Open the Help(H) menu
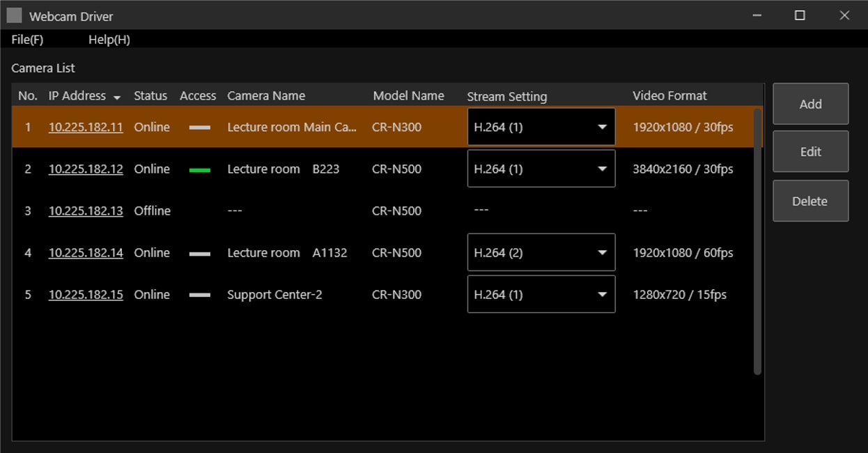This screenshot has width=868, height=453. pyautogui.click(x=109, y=40)
